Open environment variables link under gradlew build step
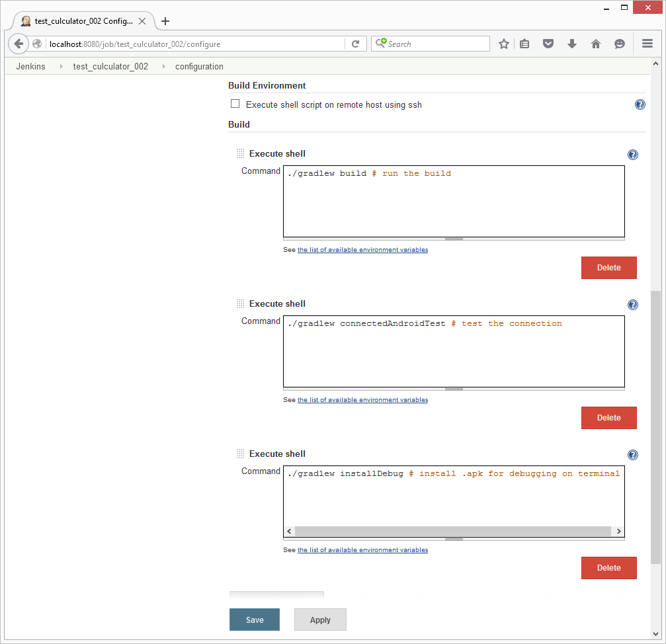 (x=362, y=250)
